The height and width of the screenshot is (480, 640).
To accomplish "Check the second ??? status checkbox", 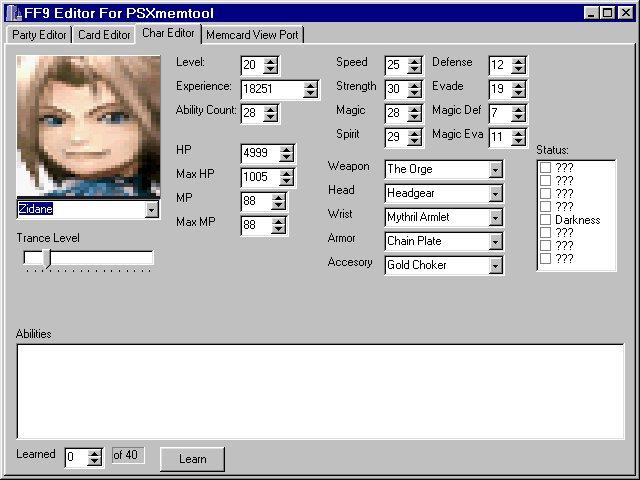I will 546,180.
